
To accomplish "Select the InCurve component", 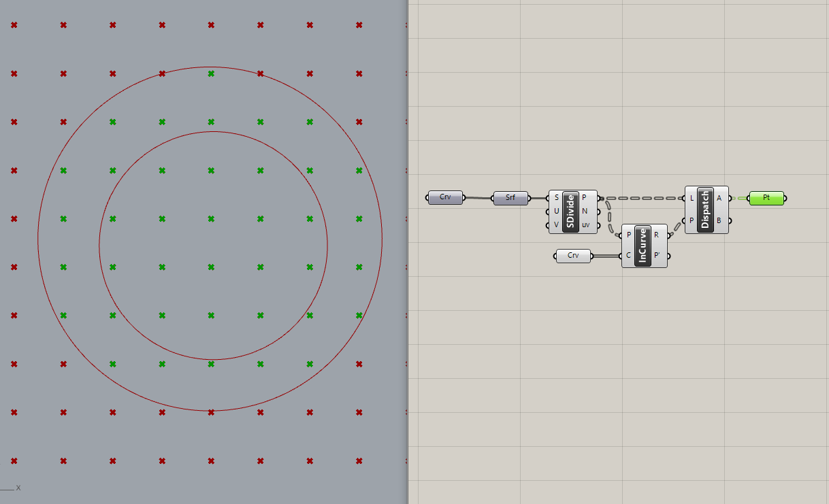I will click(643, 246).
